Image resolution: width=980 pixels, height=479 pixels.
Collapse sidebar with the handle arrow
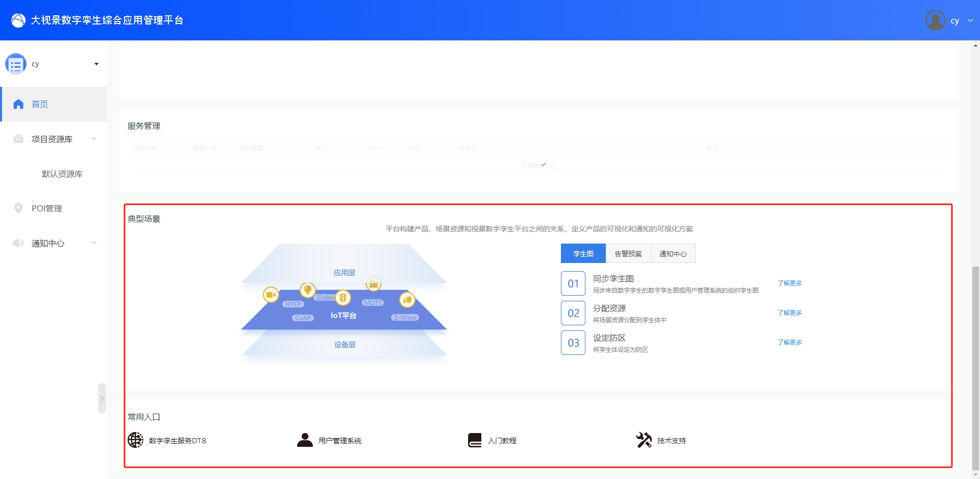tap(102, 398)
